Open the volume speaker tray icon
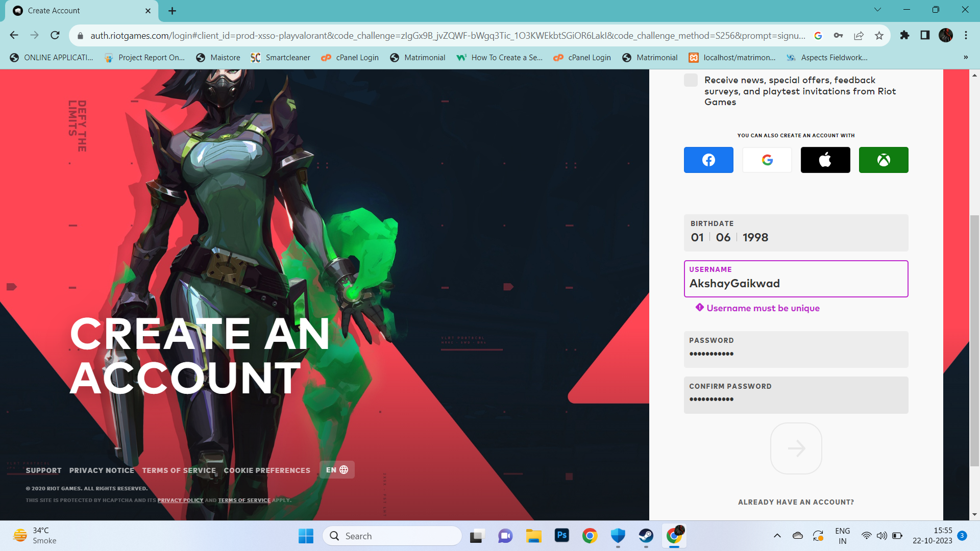 [x=881, y=536]
